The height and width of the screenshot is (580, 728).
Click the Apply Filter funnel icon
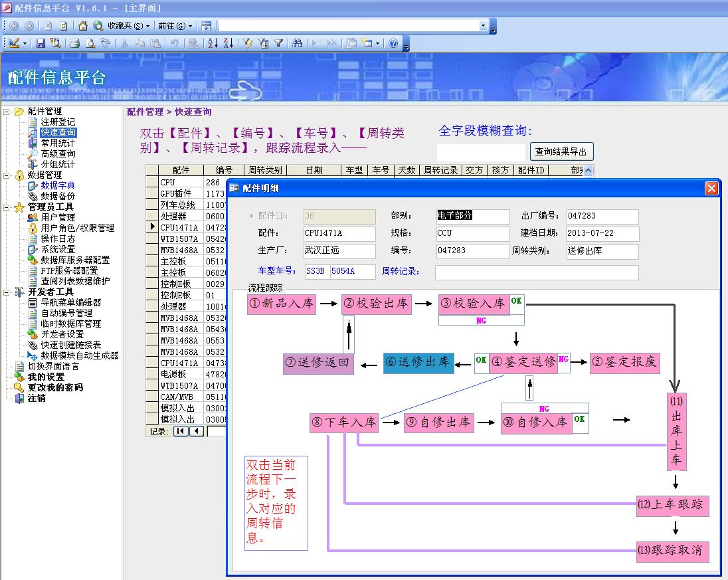click(278, 43)
